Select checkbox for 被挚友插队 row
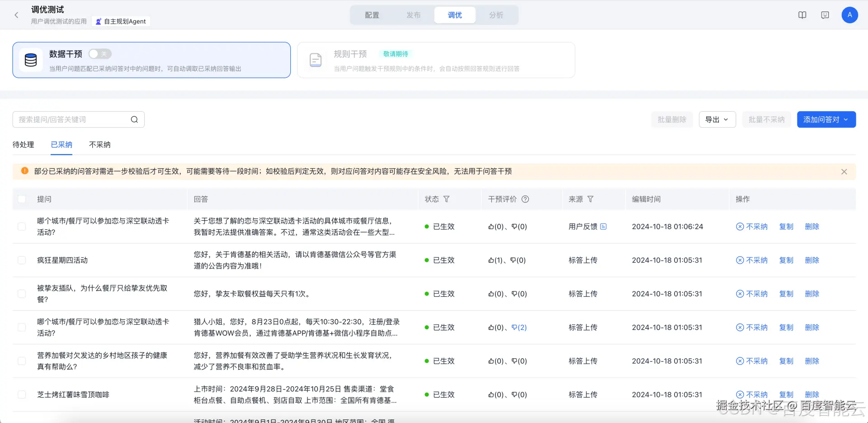 22,294
